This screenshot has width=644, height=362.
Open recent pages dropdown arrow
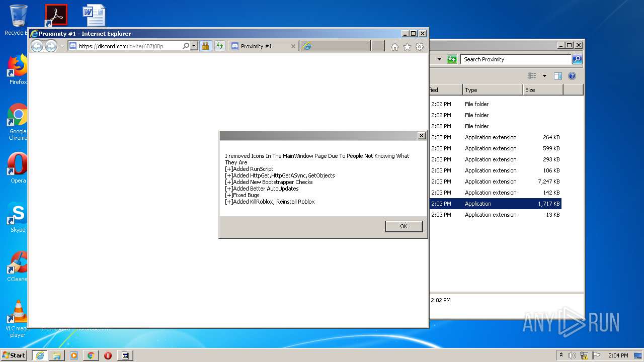(x=62, y=46)
